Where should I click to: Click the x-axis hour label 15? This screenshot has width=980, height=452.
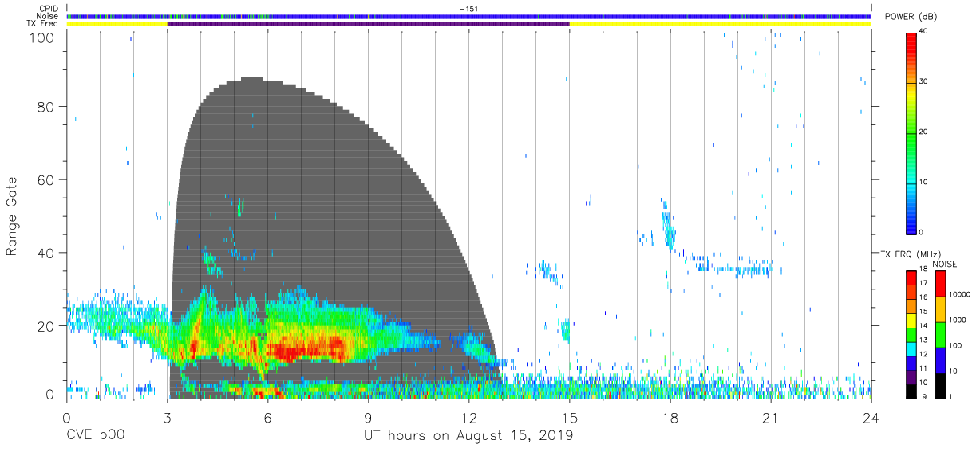pos(569,418)
